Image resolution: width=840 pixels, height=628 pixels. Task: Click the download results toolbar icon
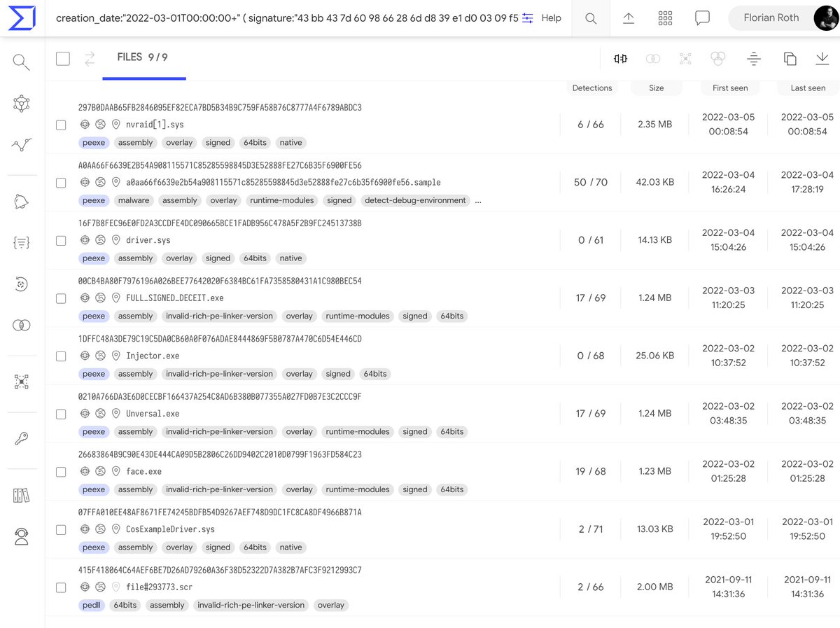822,59
